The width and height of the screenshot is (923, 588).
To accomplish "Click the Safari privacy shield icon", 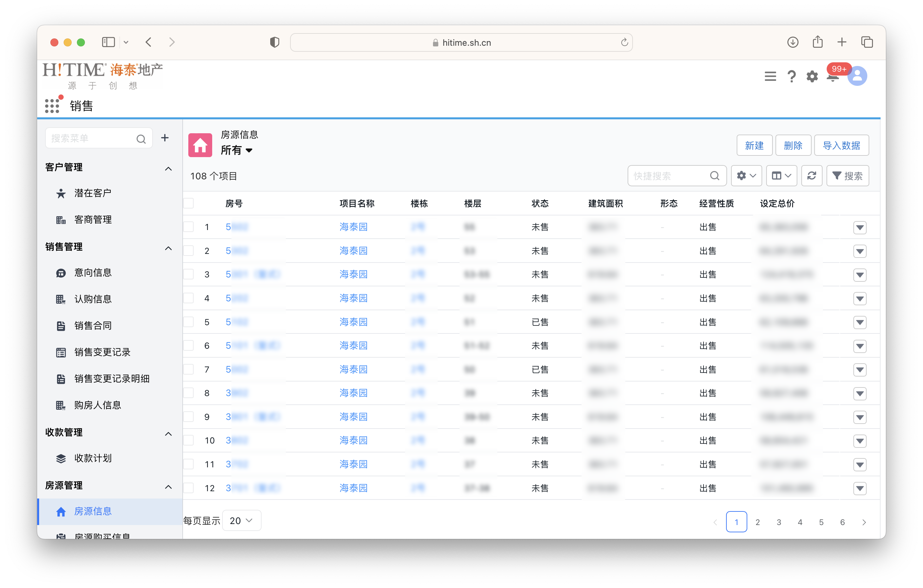I will [275, 42].
